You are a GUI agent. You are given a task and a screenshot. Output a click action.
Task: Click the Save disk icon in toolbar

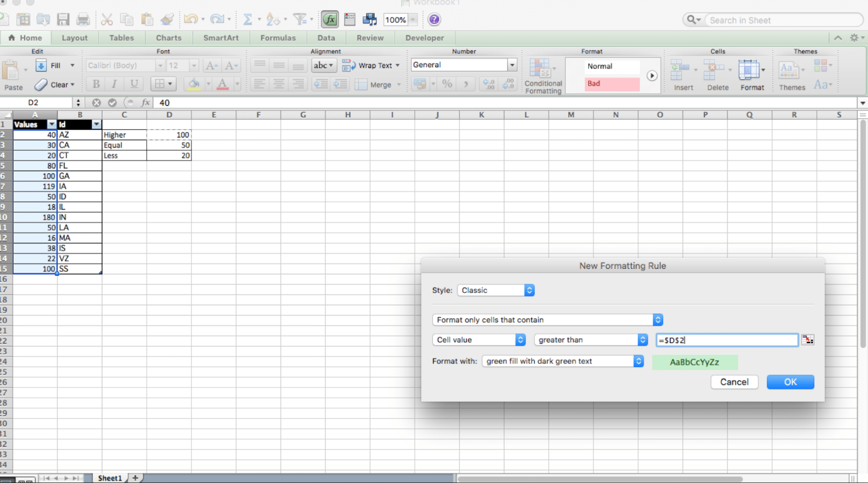63,19
